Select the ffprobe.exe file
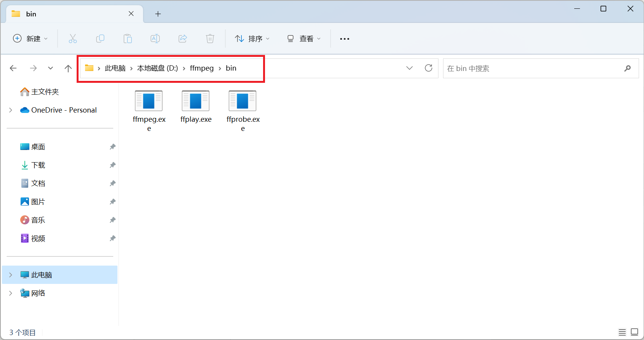 (243, 111)
